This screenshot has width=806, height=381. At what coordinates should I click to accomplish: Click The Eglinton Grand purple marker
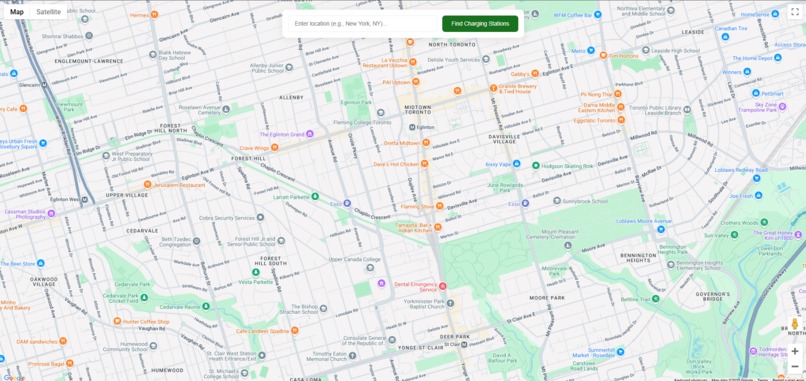[x=310, y=134]
